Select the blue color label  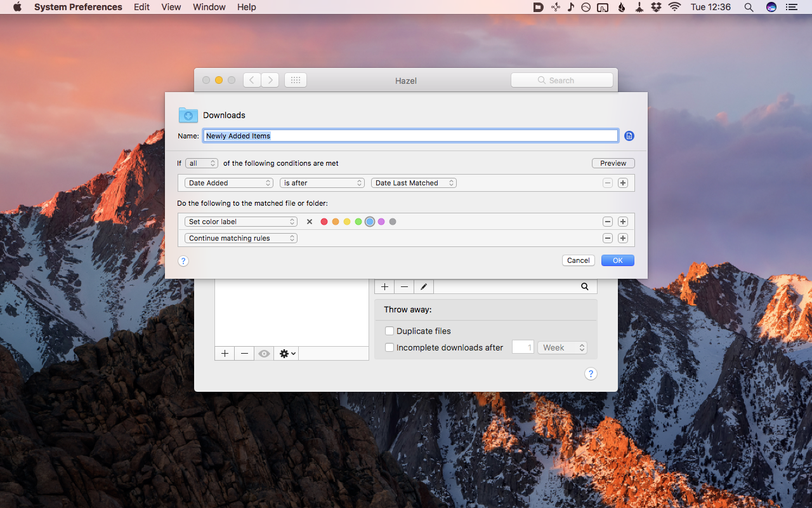click(x=370, y=222)
